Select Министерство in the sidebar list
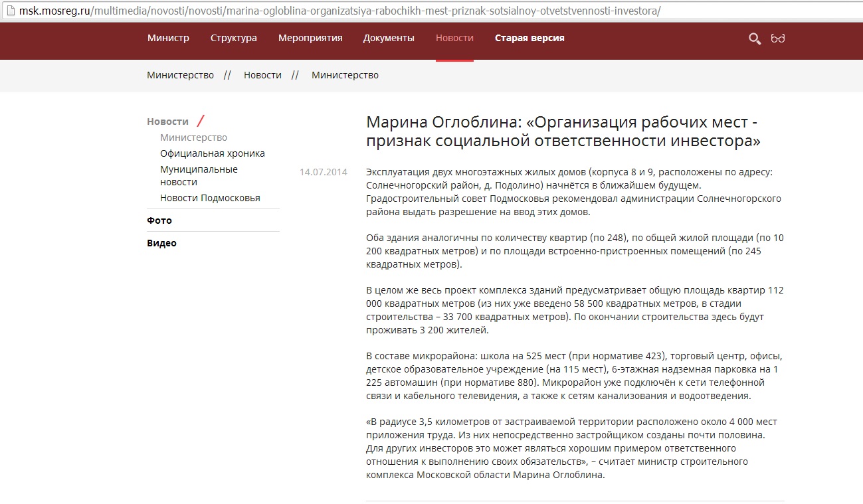Screen dimensions: 863x504 point(193,137)
